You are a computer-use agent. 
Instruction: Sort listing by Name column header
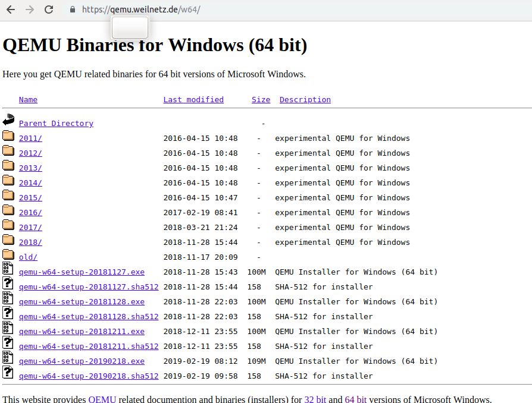pyautogui.click(x=28, y=100)
